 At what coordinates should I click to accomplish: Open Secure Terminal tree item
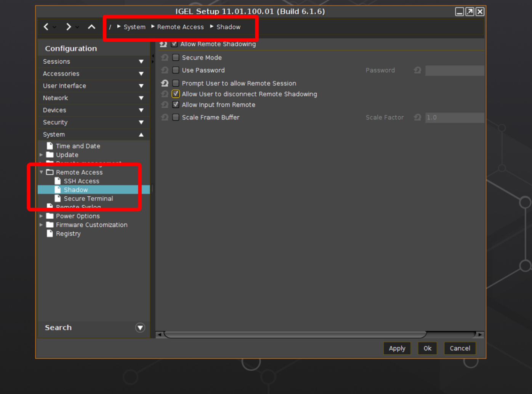(88, 198)
